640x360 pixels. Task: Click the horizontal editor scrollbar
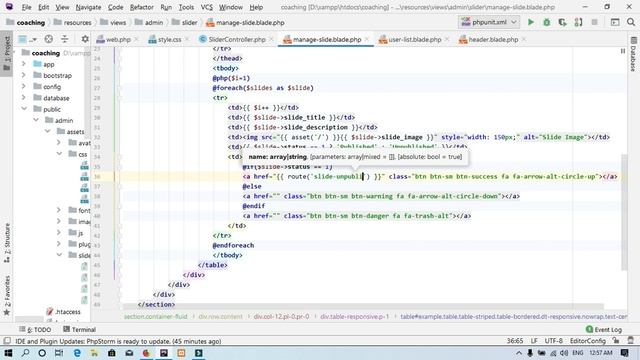(363, 306)
